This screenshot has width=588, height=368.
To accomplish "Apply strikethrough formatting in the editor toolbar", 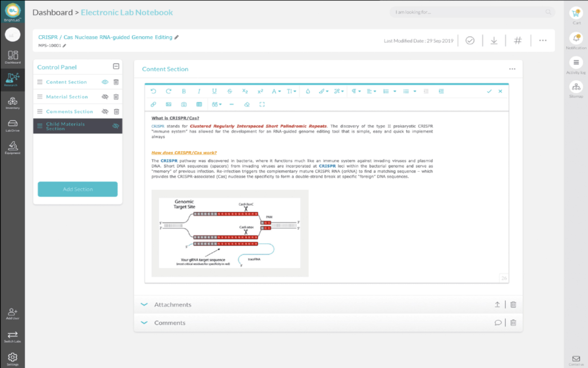I will coord(229,91).
